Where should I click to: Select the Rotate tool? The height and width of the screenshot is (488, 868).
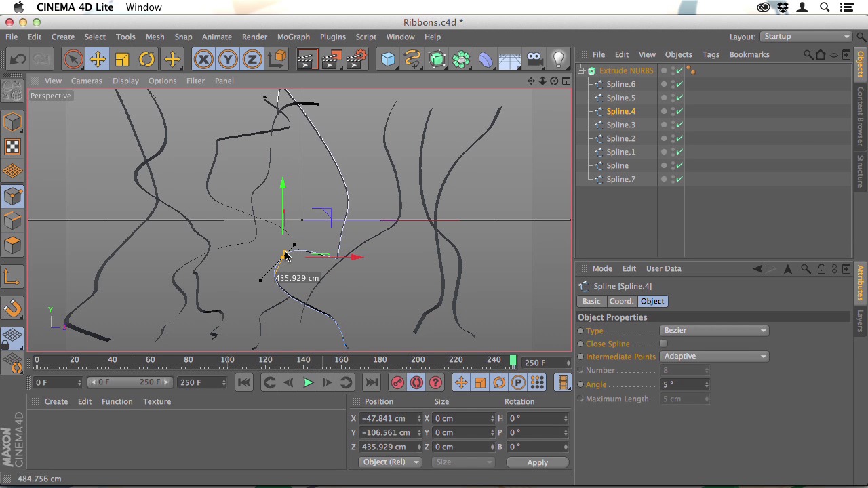146,60
